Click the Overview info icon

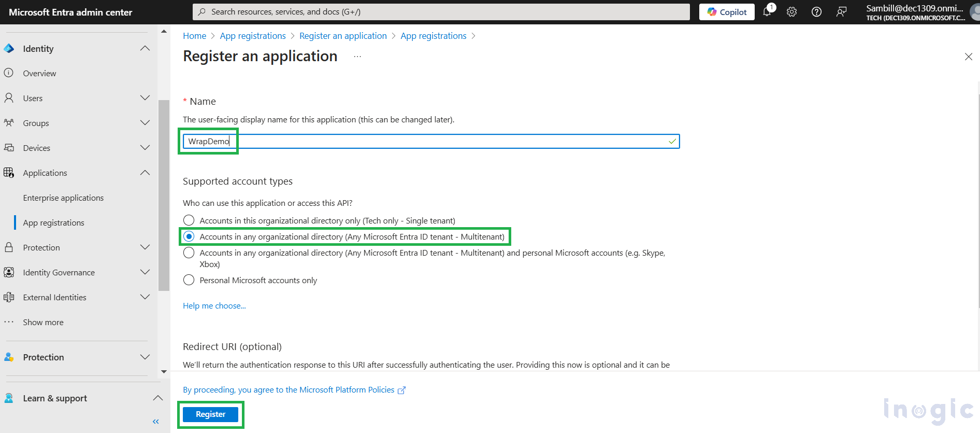pyautogui.click(x=9, y=73)
